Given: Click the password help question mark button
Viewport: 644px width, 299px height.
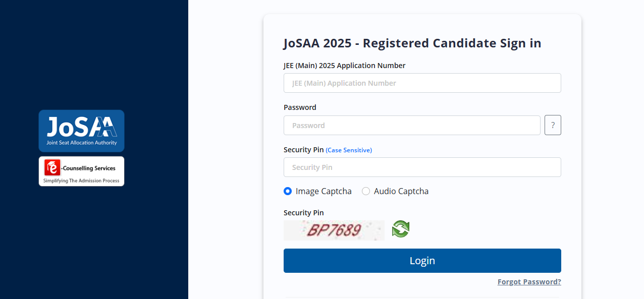Looking at the screenshot, I should pyautogui.click(x=553, y=125).
